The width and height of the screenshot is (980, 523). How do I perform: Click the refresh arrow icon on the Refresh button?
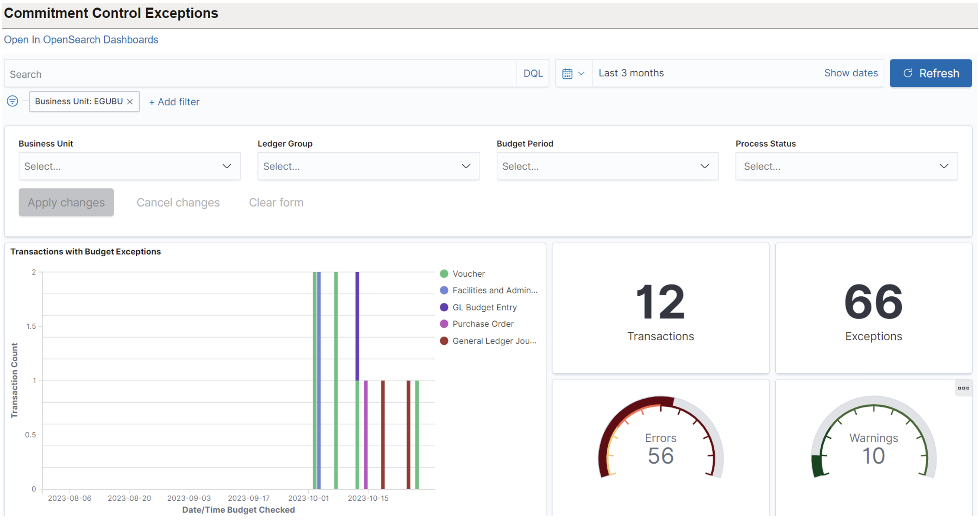pyautogui.click(x=908, y=73)
